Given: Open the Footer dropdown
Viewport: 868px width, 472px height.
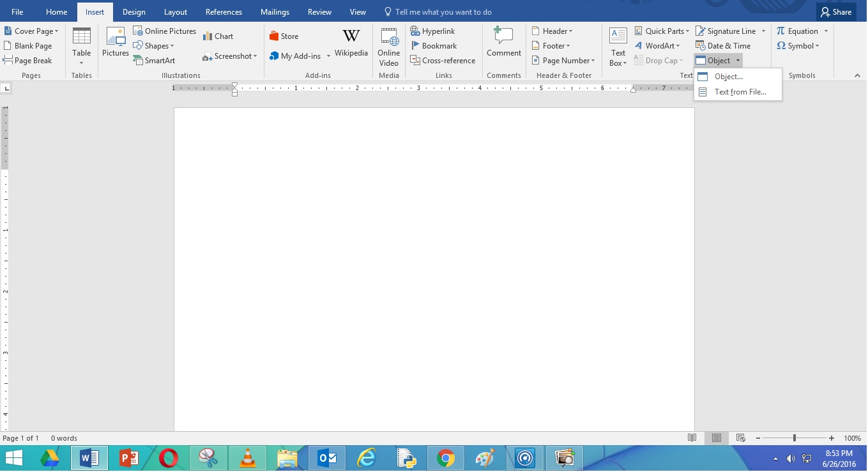Looking at the screenshot, I should tap(551, 46).
